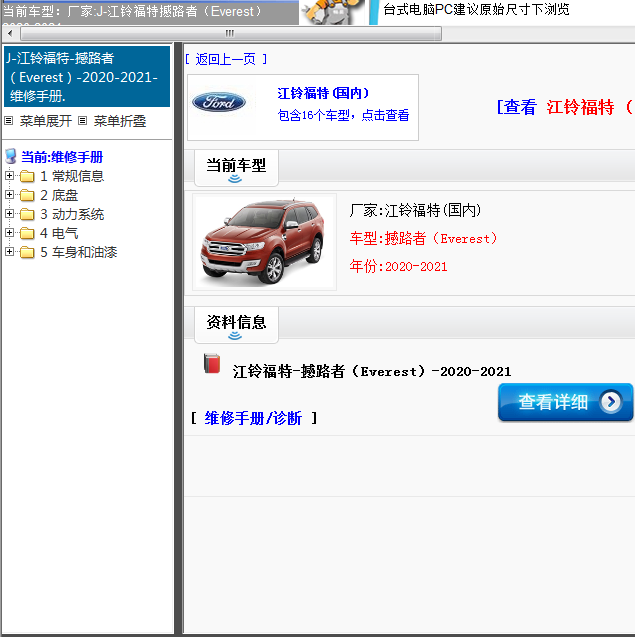635x637 pixels.
Task: Click the Ford logo image
Action: coord(219,102)
